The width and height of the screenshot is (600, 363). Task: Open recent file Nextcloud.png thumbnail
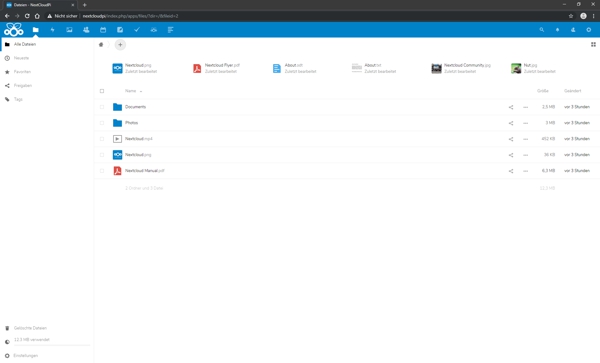pos(117,68)
